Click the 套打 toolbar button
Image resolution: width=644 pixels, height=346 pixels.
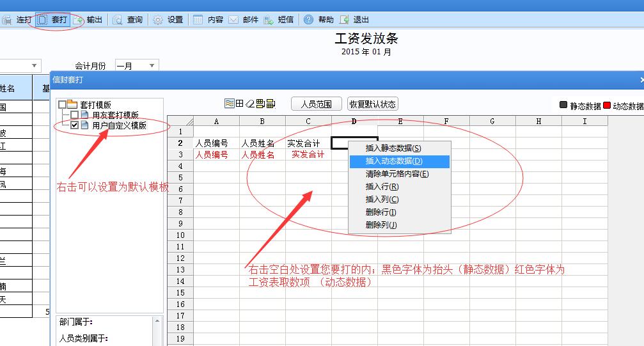53,19
